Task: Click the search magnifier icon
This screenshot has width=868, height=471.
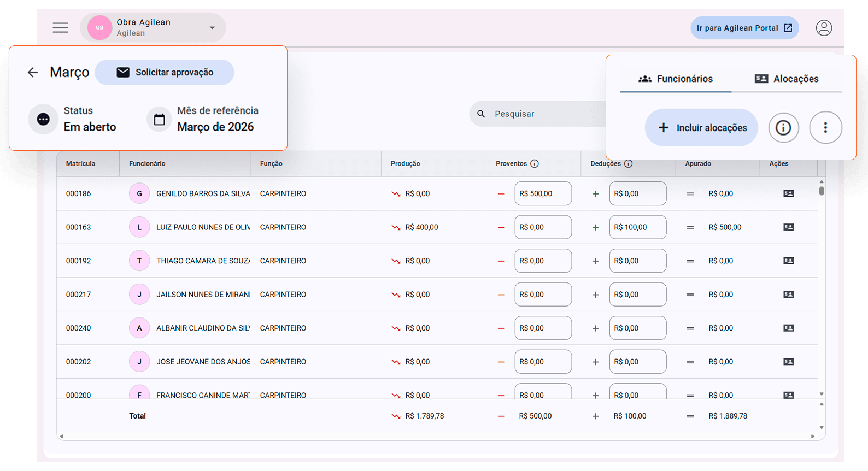Action: [481, 114]
